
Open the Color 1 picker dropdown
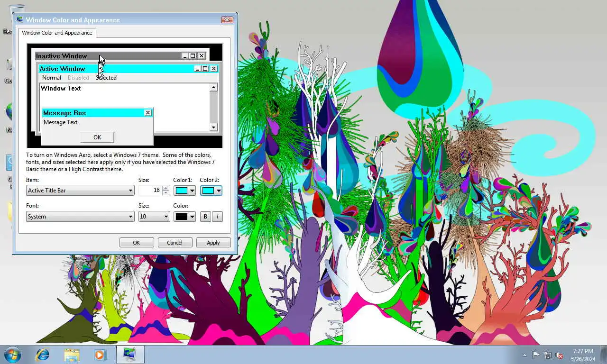[x=184, y=191]
